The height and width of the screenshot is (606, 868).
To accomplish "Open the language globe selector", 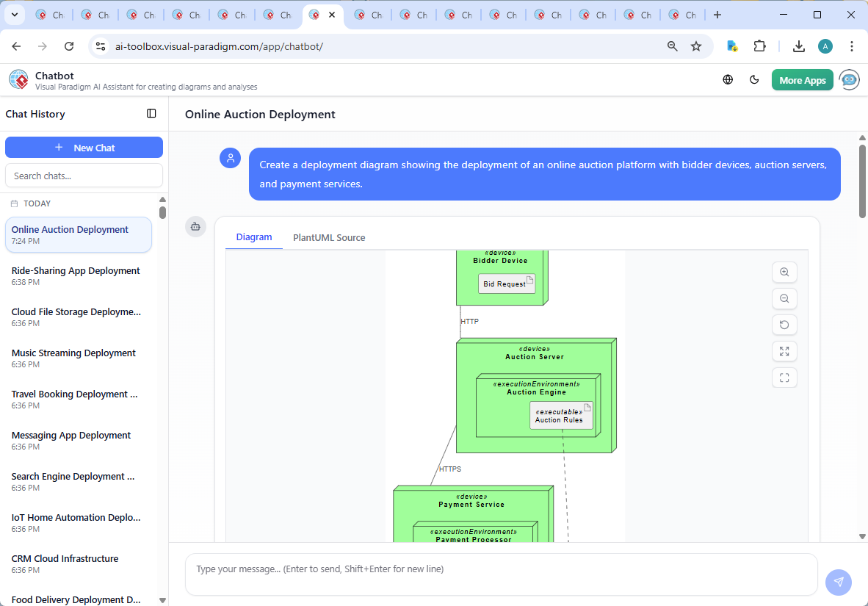I will (x=728, y=79).
